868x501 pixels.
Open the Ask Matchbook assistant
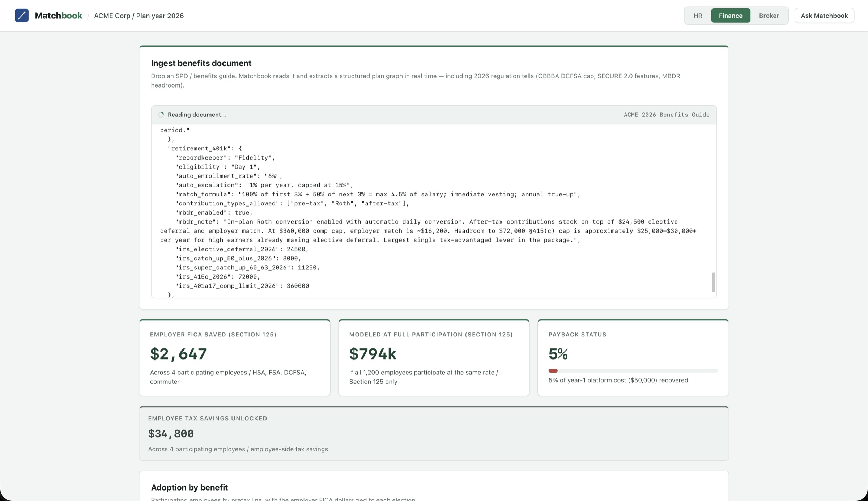pos(824,16)
